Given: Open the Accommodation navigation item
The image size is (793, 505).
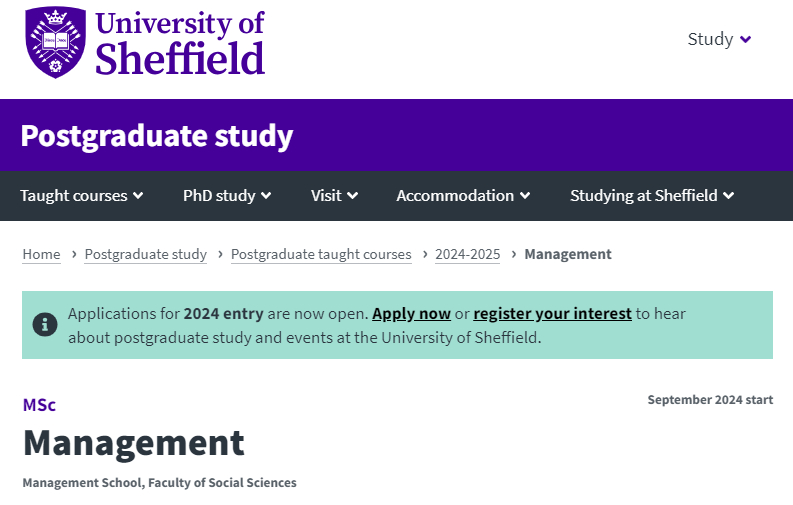Looking at the screenshot, I should (x=463, y=196).
